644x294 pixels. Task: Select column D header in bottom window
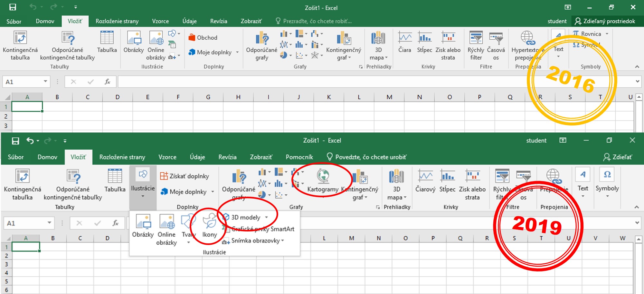pyautogui.click(x=107, y=238)
